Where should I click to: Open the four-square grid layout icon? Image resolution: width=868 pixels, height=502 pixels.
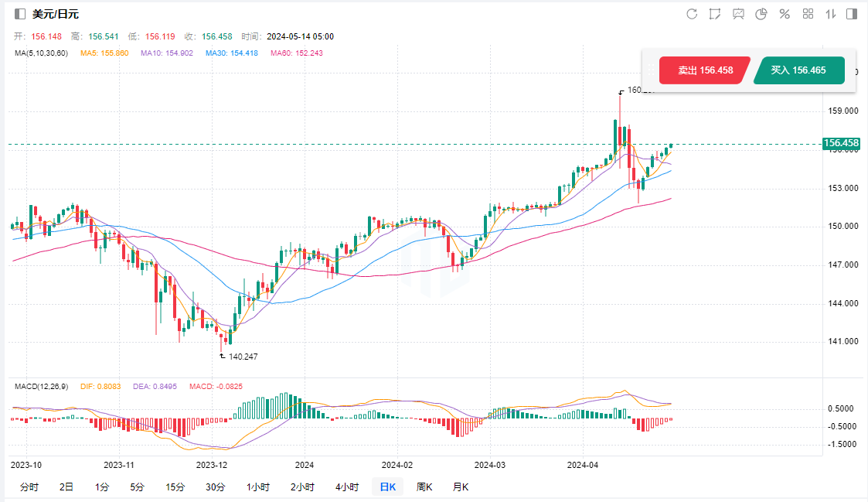tap(808, 14)
